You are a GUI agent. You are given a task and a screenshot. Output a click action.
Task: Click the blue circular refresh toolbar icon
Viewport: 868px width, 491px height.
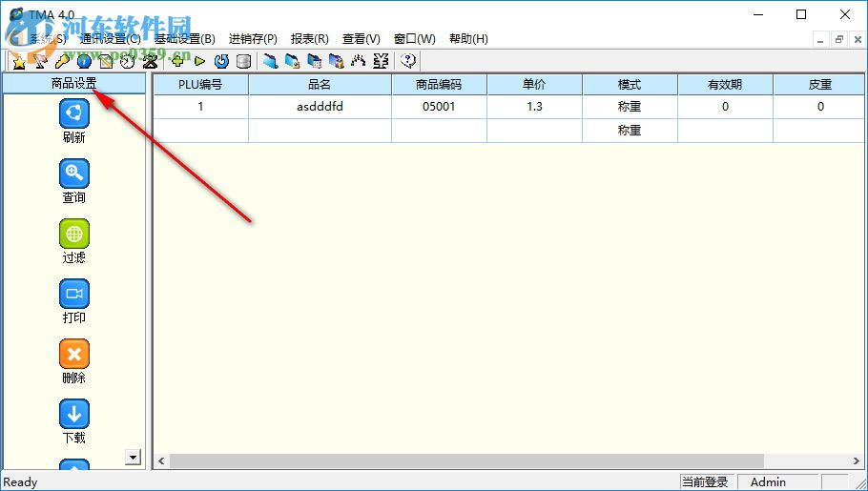click(x=221, y=61)
